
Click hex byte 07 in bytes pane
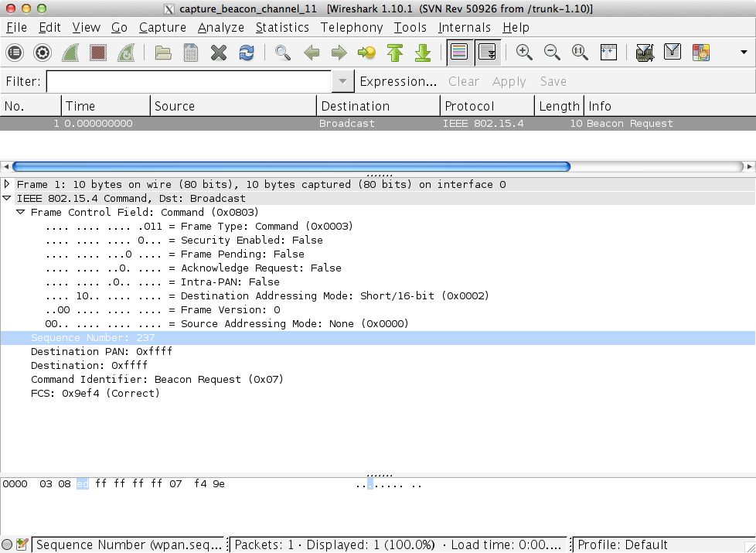click(x=175, y=484)
